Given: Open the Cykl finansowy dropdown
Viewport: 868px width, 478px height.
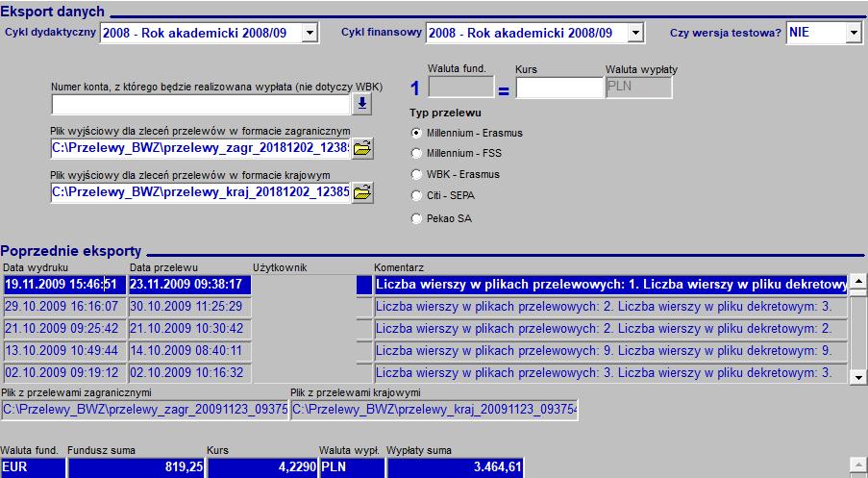Looking at the screenshot, I should click(x=635, y=33).
